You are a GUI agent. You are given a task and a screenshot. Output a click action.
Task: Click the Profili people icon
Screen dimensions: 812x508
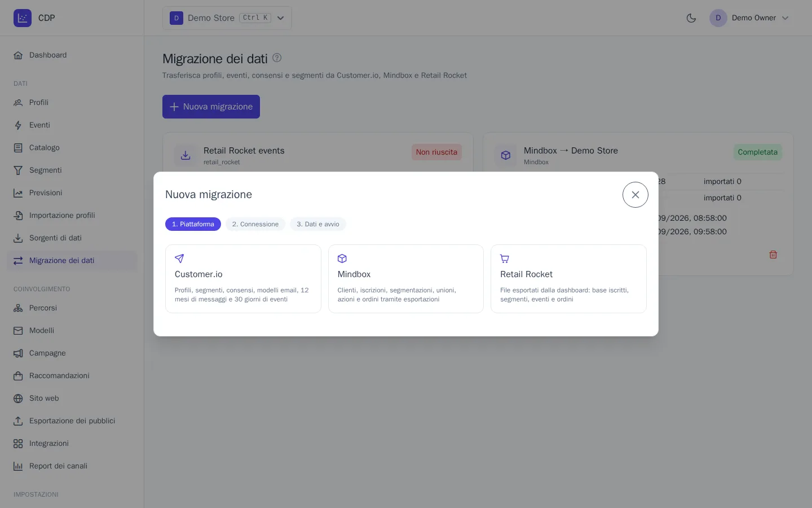coord(18,103)
